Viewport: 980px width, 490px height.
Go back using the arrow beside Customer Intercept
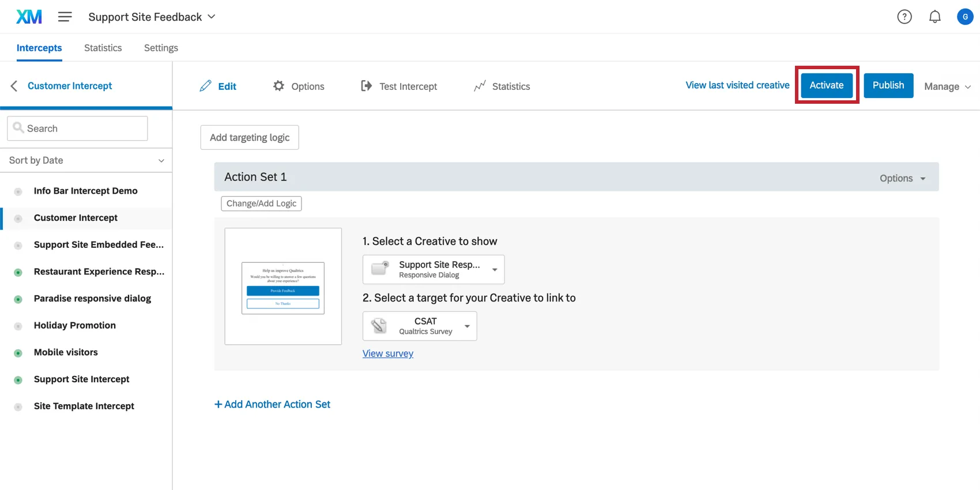click(x=14, y=86)
